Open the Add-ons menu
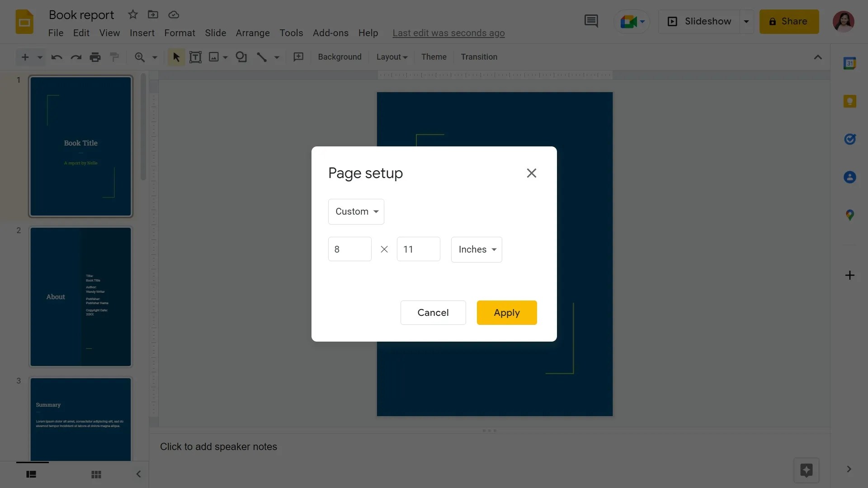Image resolution: width=868 pixels, height=488 pixels. click(330, 33)
